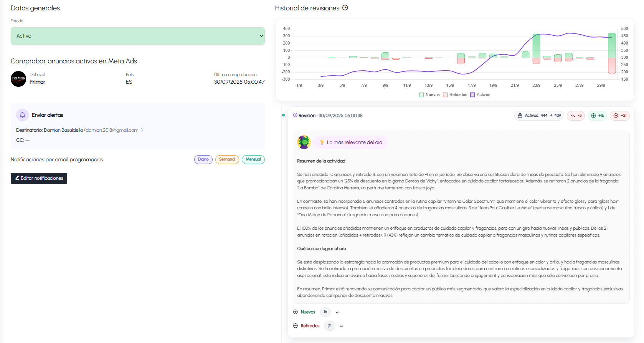This screenshot has width=644, height=343.
Task: Click the Activos 444 to 439 badge
Action: pos(539,116)
